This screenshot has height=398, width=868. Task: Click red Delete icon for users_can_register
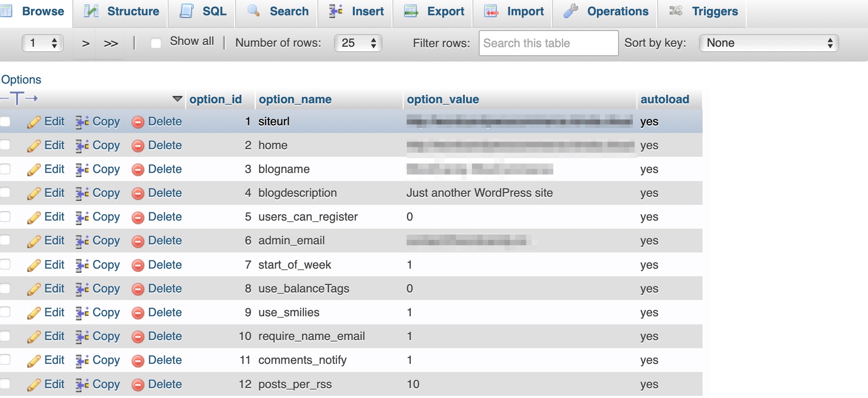[x=138, y=217]
